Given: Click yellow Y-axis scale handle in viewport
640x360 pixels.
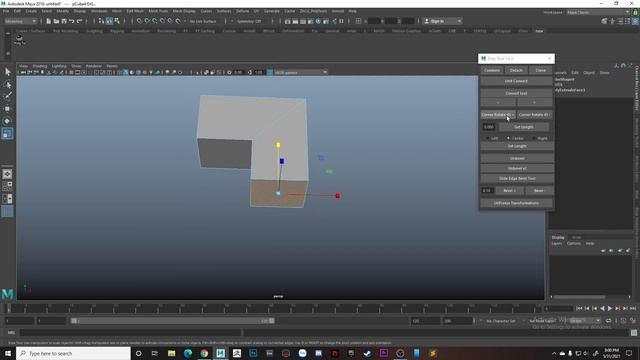Looking at the screenshot, I should (278, 145).
